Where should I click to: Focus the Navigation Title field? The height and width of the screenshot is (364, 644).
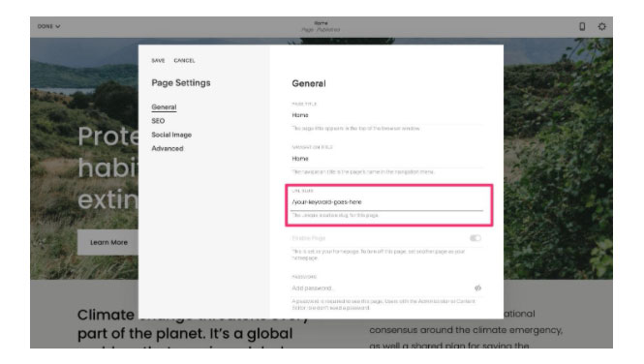coord(386,159)
